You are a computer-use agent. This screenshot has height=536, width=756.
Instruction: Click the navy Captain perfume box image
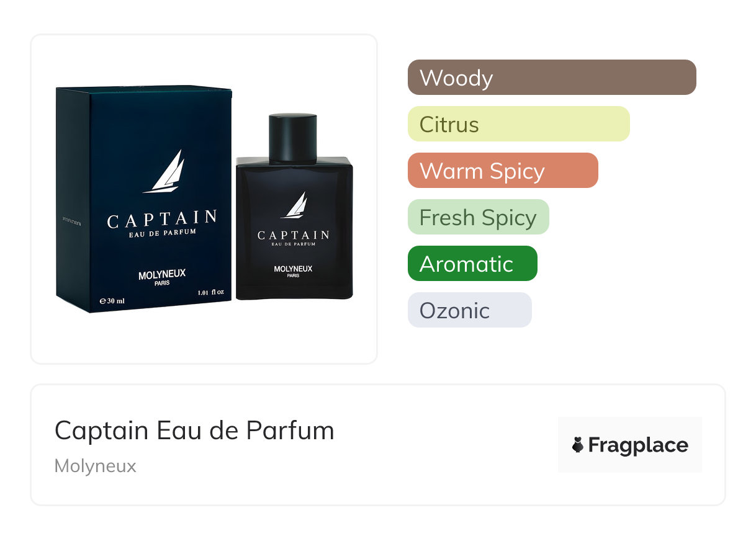pos(143,199)
